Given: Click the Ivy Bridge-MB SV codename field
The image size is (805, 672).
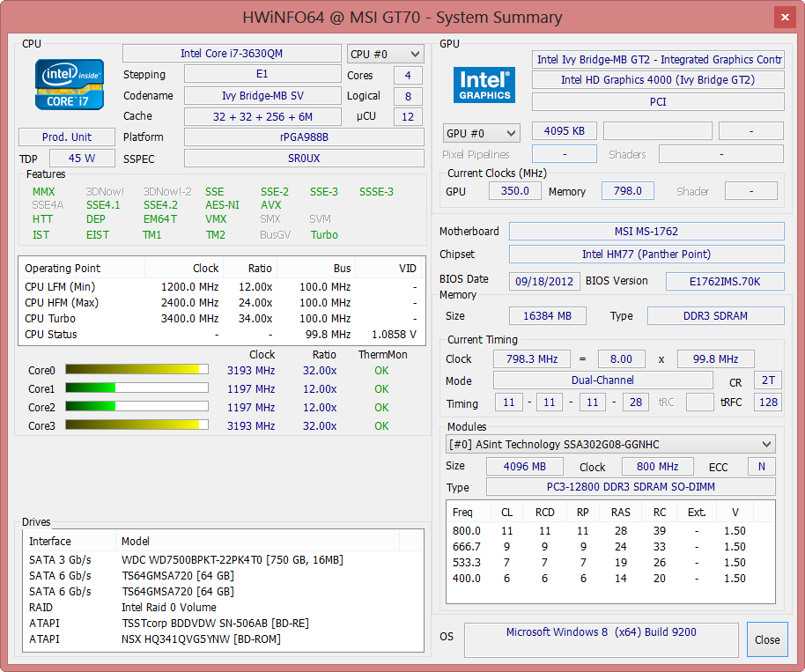Looking at the screenshot, I should pyautogui.click(x=262, y=95).
